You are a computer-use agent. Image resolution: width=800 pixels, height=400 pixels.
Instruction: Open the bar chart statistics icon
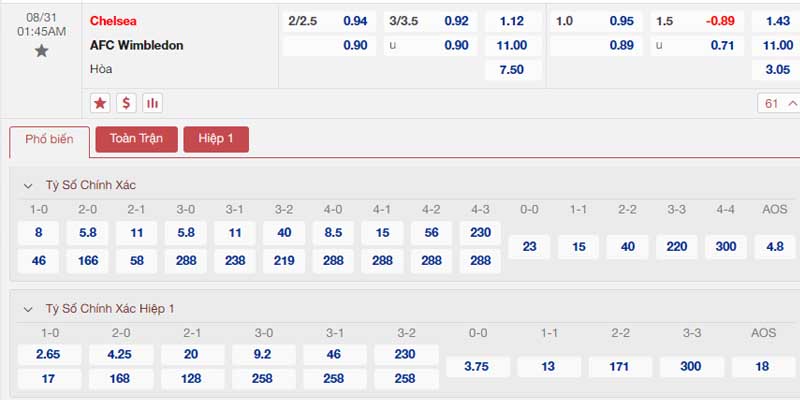(152, 103)
